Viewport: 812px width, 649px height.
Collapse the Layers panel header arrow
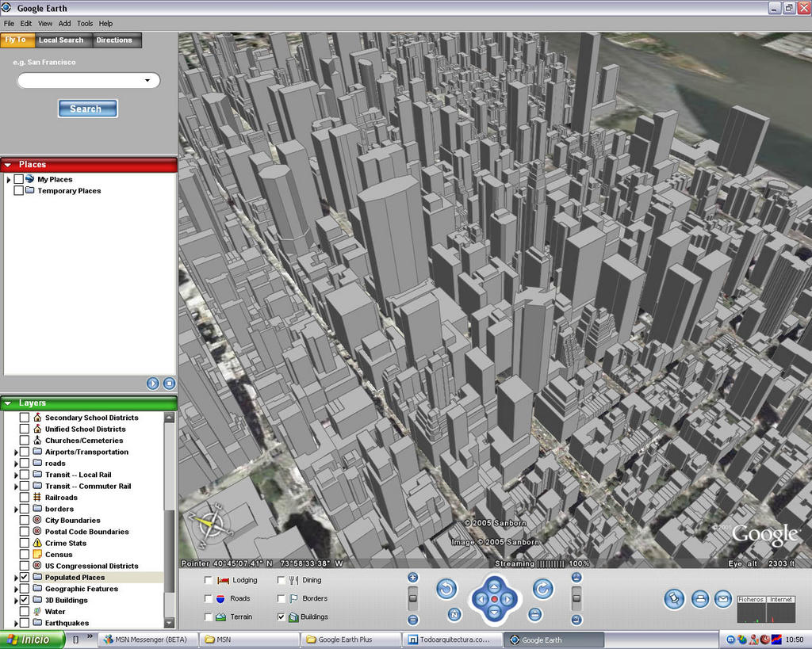coord(8,403)
